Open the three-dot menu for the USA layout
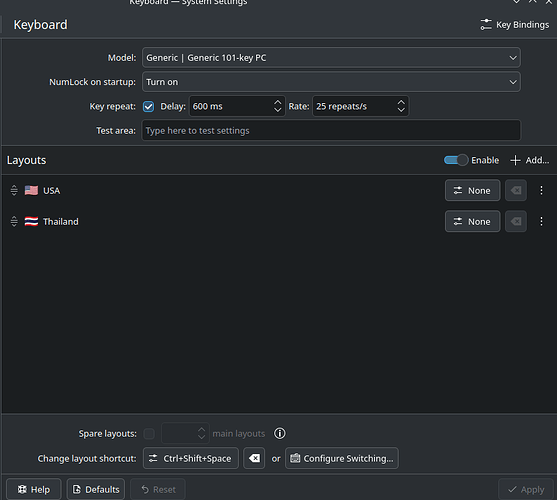The height and width of the screenshot is (500, 557). [541, 190]
